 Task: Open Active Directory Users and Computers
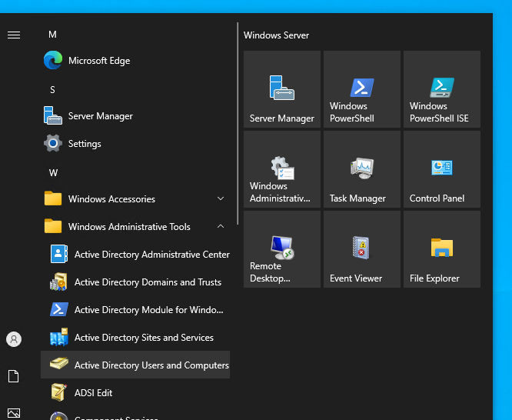point(135,365)
